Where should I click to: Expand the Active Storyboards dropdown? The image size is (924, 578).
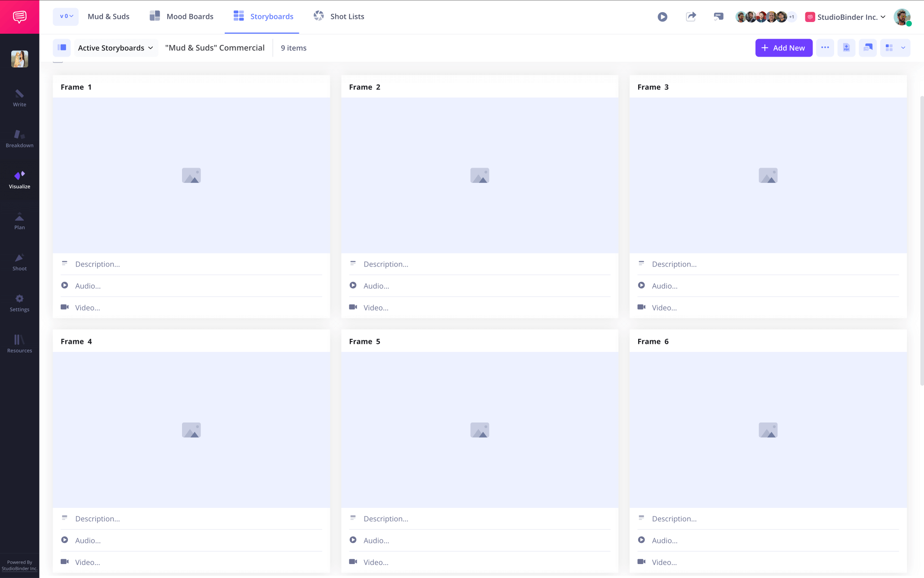pos(115,48)
